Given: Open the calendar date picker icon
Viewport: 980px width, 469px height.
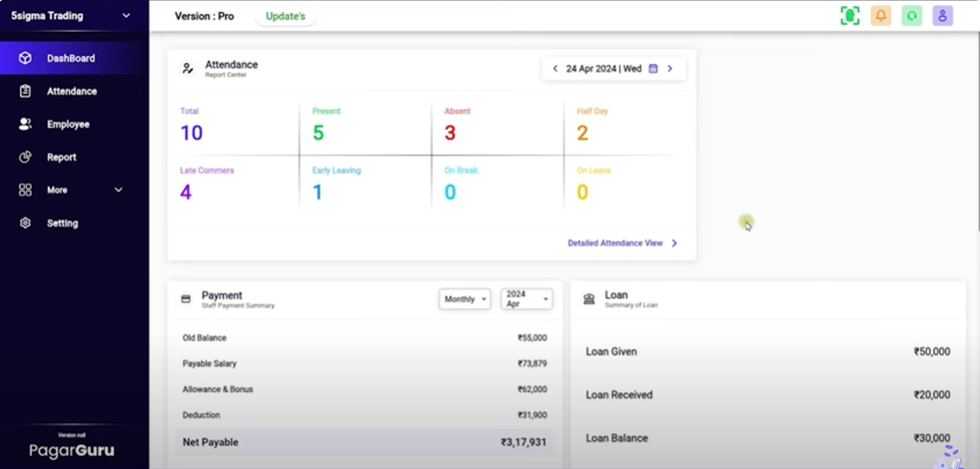Looking at the screenshot, I should pos(653,68).
